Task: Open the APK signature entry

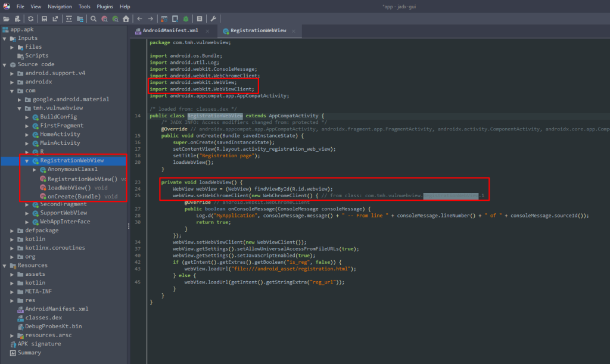Action: click(x=39, y=344)
